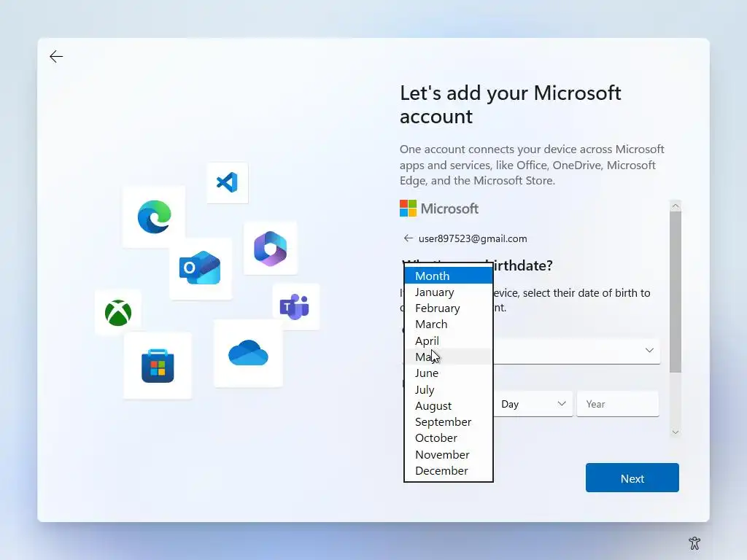Click the Year input field

click(618, 404)
